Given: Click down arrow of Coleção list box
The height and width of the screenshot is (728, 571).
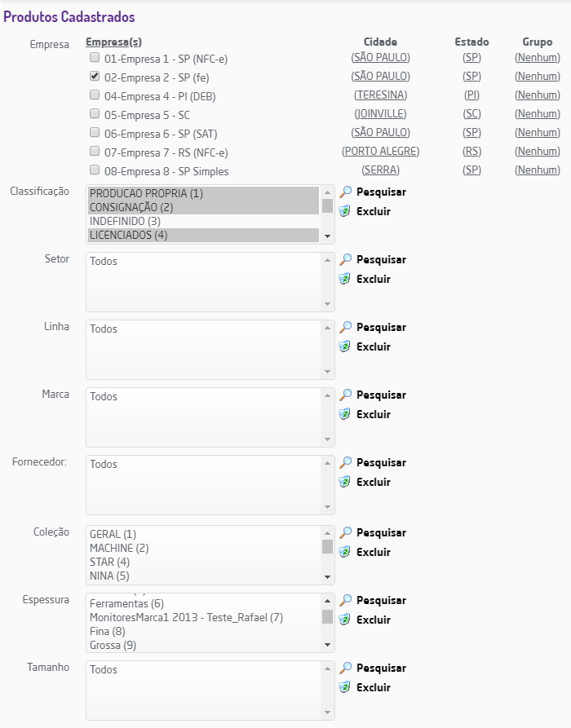Looking at the screenshot, I should pos(328,577).
